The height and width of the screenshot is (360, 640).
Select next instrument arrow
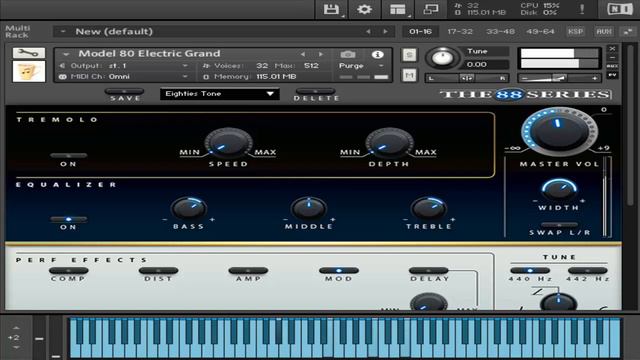(321, 54)
